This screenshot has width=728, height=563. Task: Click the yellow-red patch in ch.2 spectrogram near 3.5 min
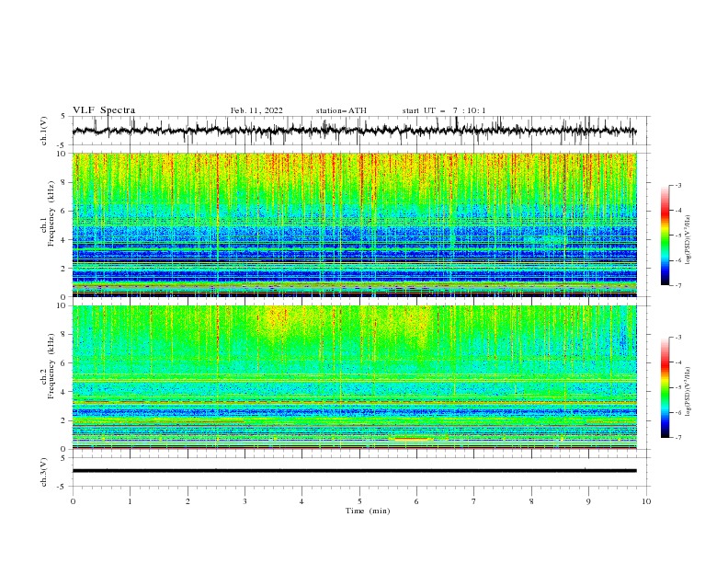[x=279, y=320]
